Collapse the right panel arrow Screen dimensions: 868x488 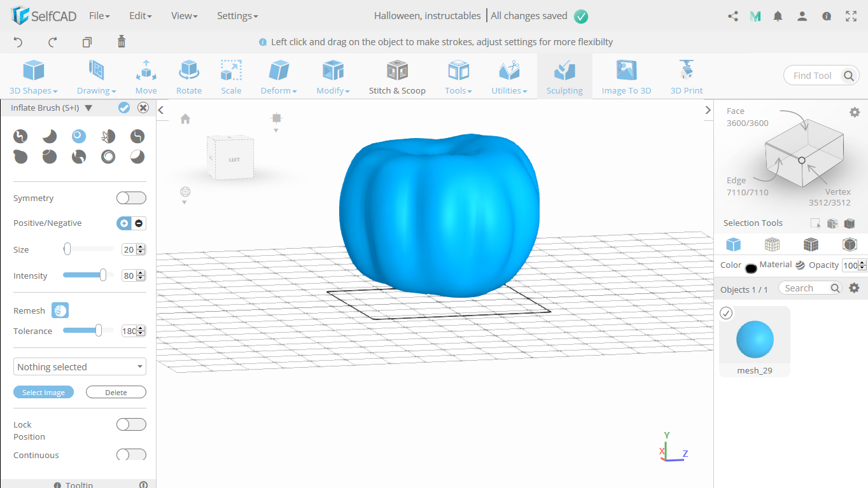[708, 110]
